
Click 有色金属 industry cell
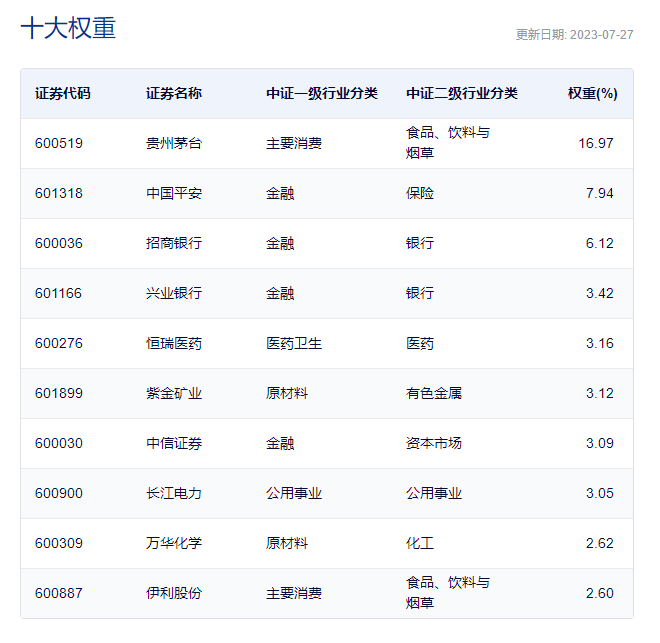coord(434,394)
